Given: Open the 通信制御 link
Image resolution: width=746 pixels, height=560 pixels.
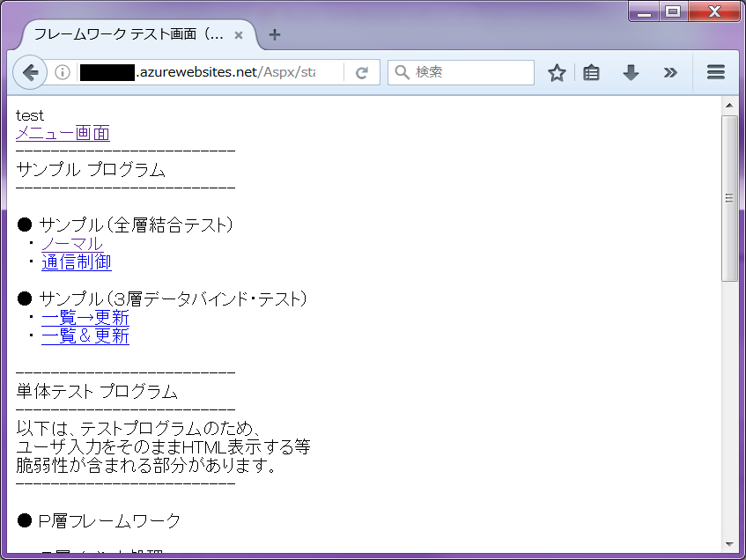Looking at the screenshot, I should click(77, 262).
